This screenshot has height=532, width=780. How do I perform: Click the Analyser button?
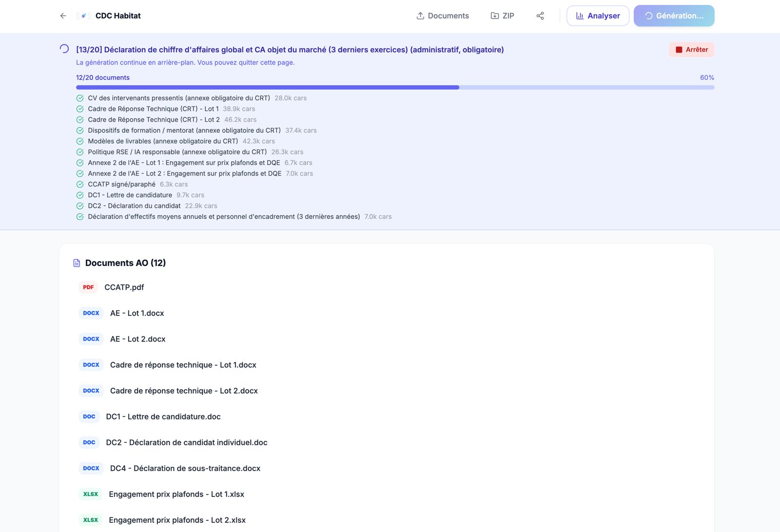click(598, 16)
